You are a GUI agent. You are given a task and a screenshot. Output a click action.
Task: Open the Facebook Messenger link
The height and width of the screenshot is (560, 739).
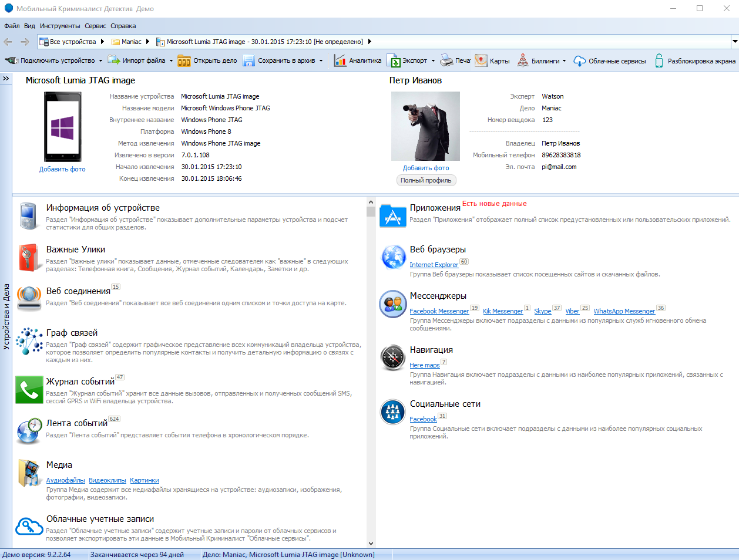click(x=439, y=311)
